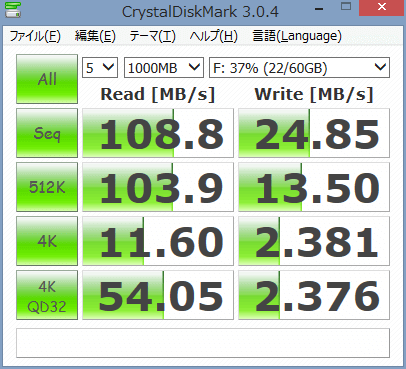The width and height of the screenshot is (406, 369).
Task: Minimize the CrystalDiskMark window
Action: [319, 8]
